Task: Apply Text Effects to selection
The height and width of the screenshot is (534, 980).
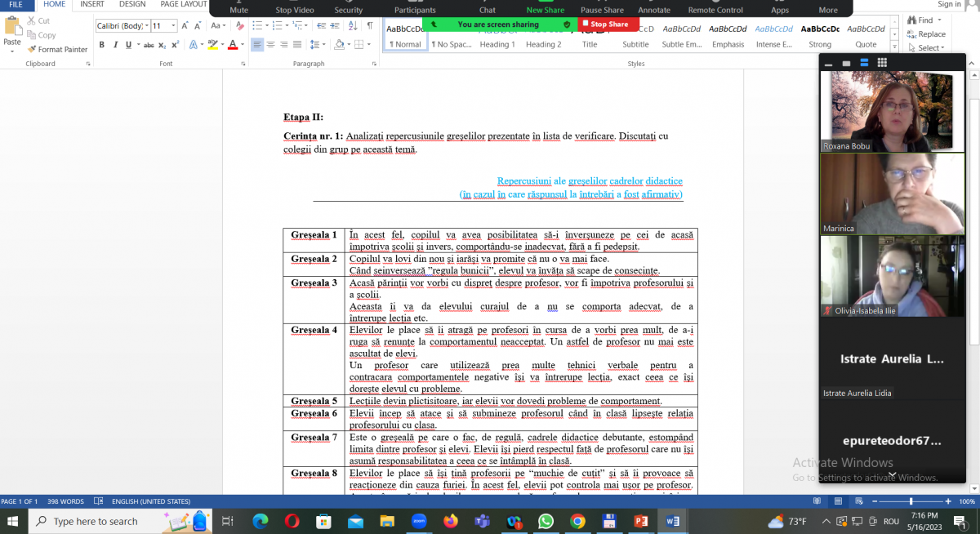Action: pos(193,45)
